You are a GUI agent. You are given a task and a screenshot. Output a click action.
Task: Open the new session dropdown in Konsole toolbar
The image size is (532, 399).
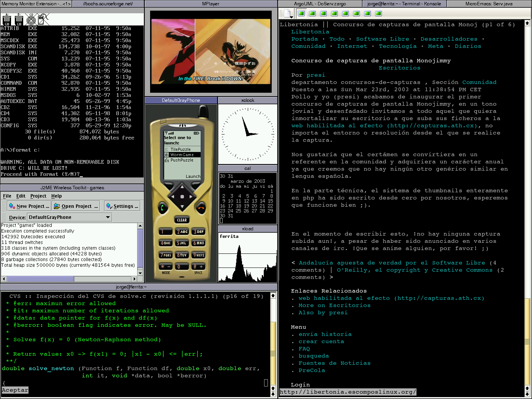click(x=288, y=14)
